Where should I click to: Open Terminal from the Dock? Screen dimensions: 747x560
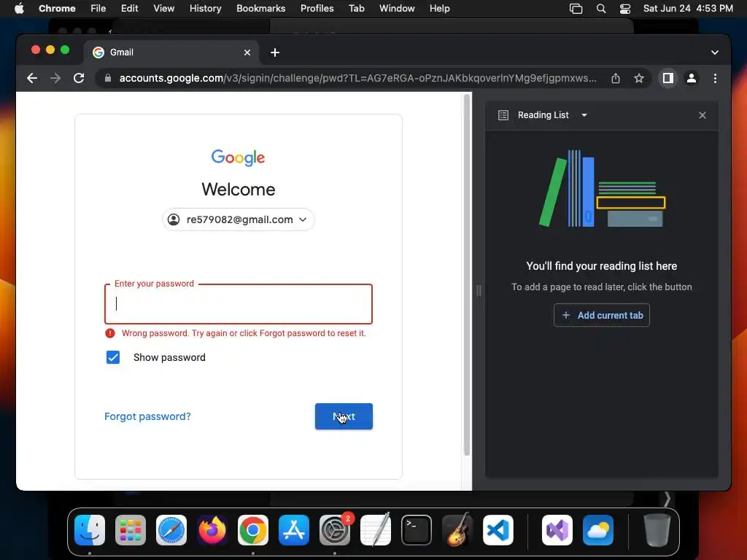point(417,530)
